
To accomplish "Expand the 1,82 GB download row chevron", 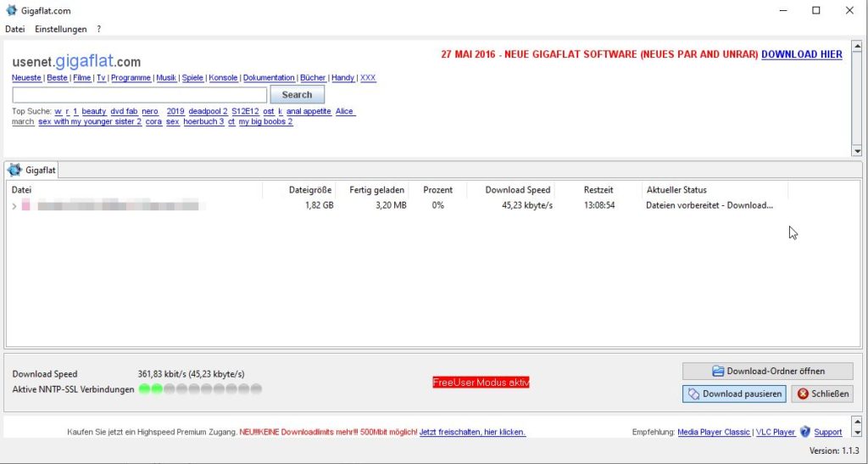I will [x=14, y=206].
